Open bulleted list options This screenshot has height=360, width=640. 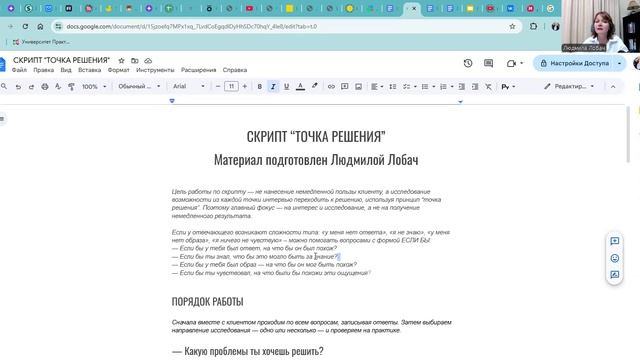click(x=428, y=87)
